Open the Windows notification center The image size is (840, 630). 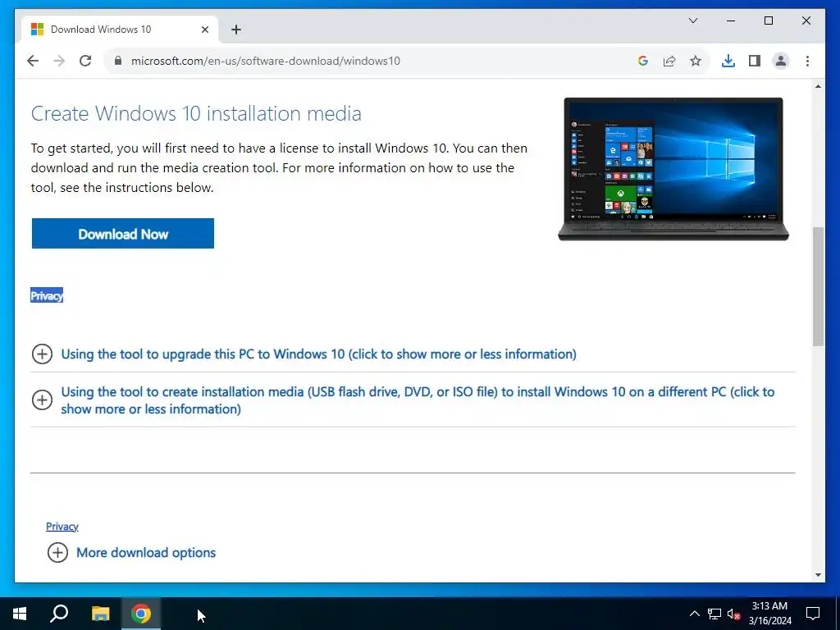click(x=813, y=614)
